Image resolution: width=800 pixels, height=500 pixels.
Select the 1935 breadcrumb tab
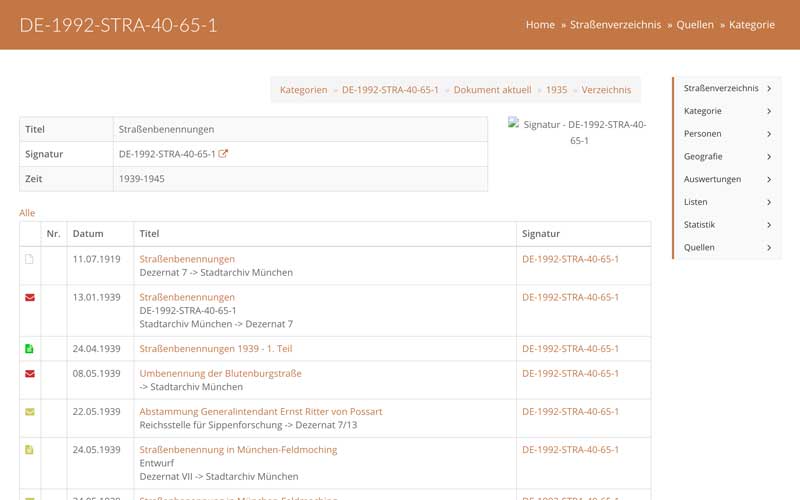tap(556, 90)
